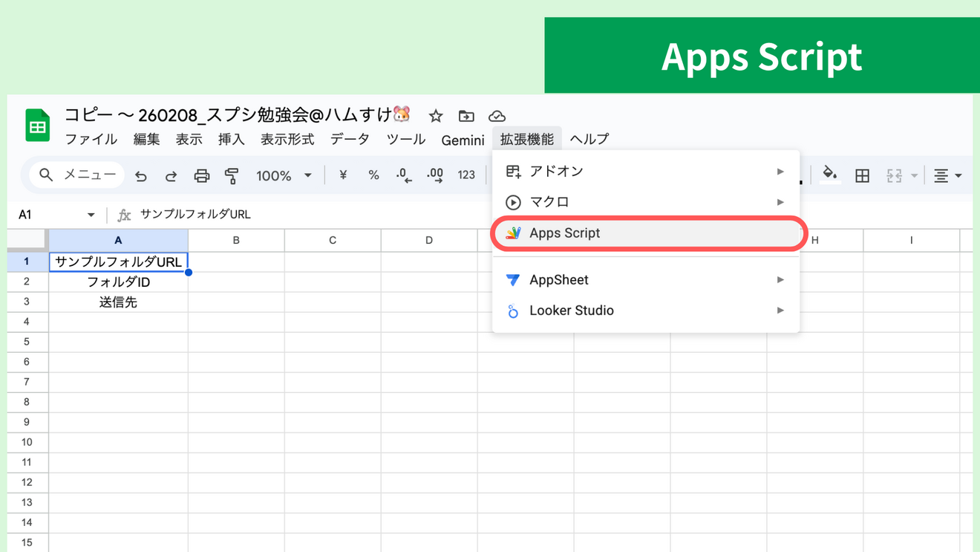
Task: Close the 拡張機能 menu
Action: pos(527,140)
